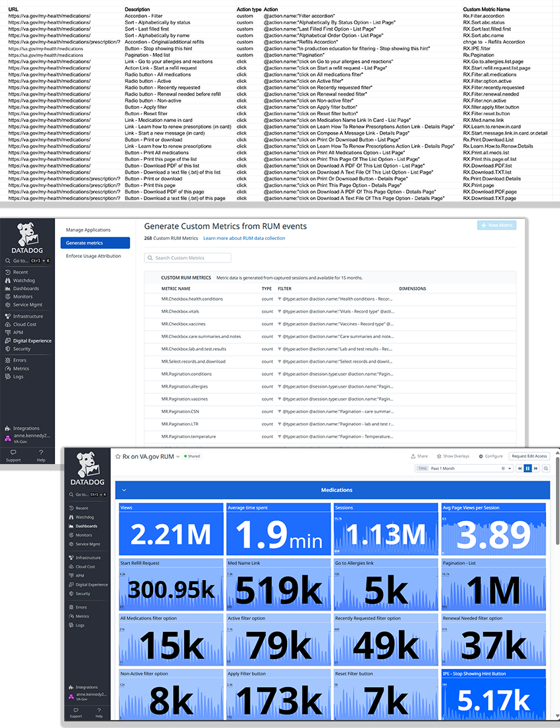Select the MR.Select.records.and.download metric row
Viewport: 560px width, 728px height.
pyautogui.click(x=330, y=361)
